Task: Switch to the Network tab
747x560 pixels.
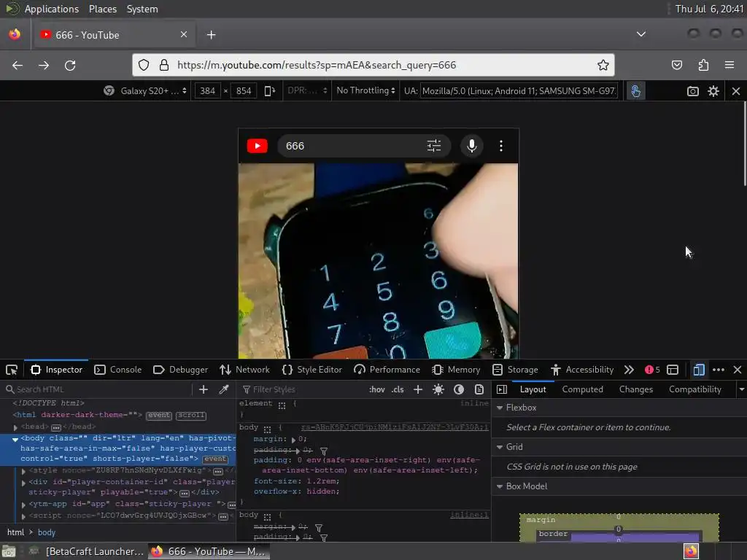Action: [x=245, y=370]
